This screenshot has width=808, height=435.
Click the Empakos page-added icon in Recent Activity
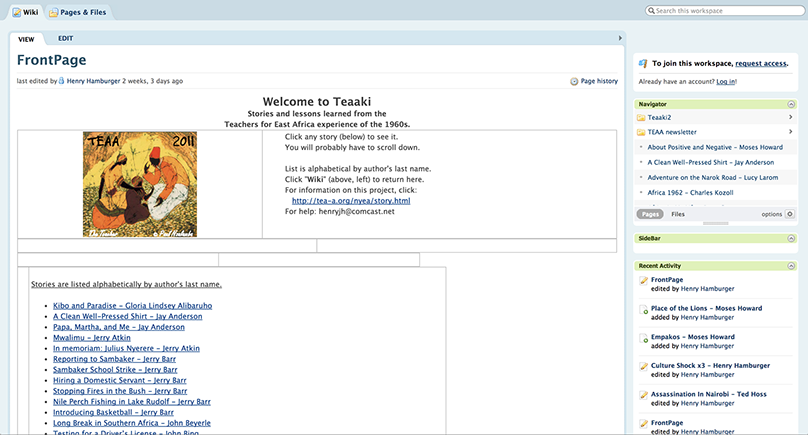(644, 338)
